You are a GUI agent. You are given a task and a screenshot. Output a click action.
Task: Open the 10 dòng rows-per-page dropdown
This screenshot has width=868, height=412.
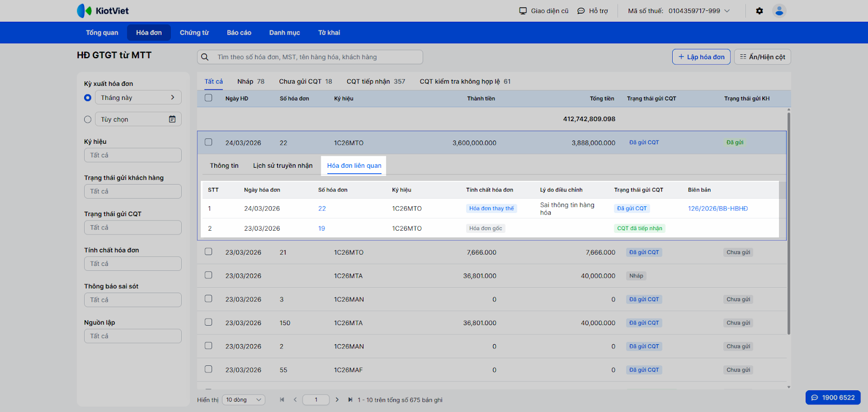244,400
